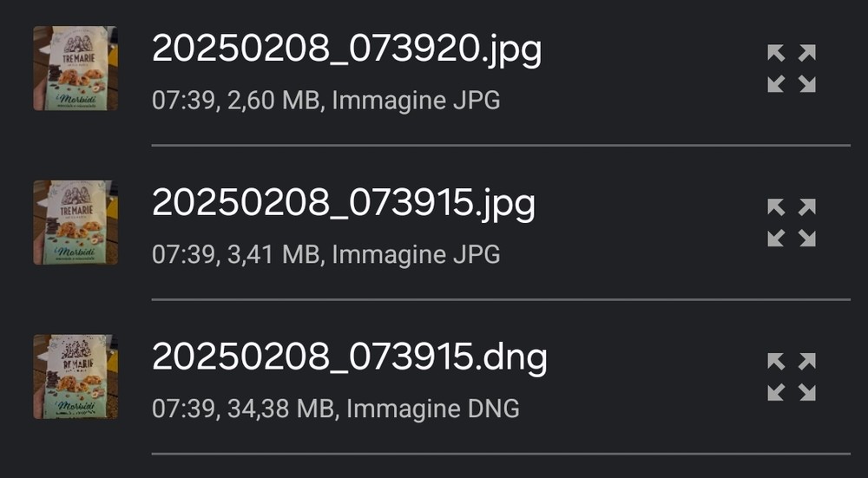View thumbnail preview of the DNG file
Image resolution: width=868 pixels, height=478 pixels.
tap(76, 377)
